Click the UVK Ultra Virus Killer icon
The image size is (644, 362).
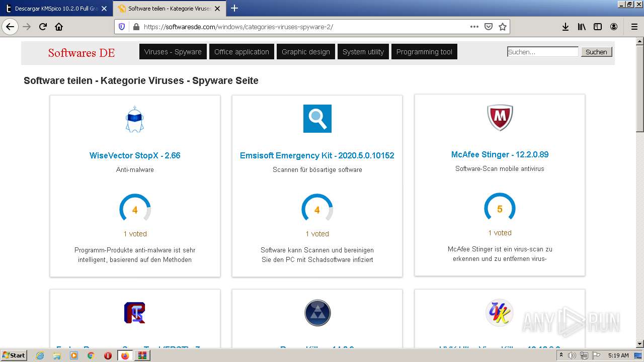500,312
